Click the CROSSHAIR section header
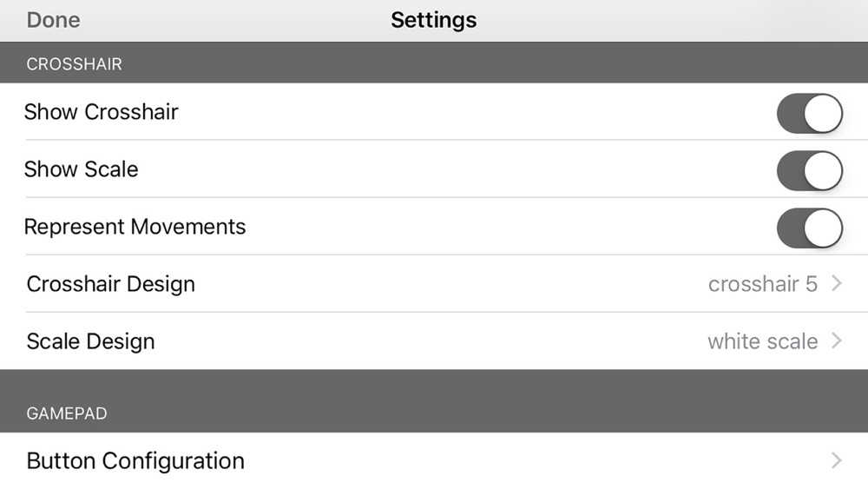Image resolution: width=868 pixels, height=489 pixels. point(74,63)
